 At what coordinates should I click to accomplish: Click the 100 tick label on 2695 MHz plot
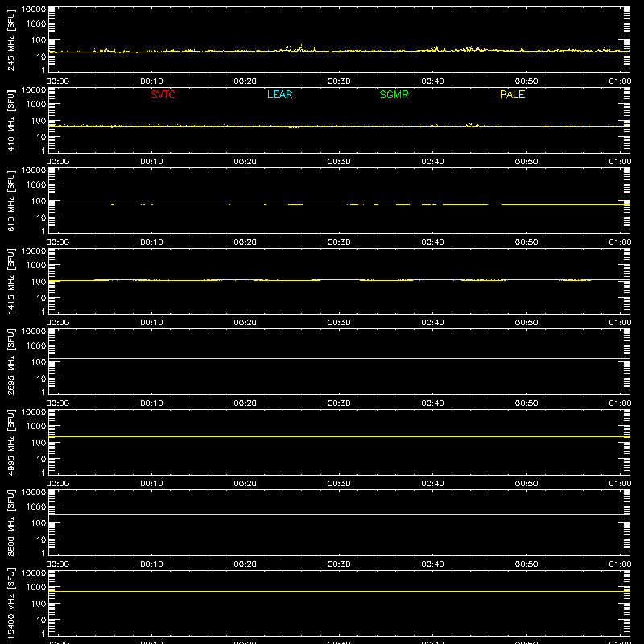click(39, 362)
